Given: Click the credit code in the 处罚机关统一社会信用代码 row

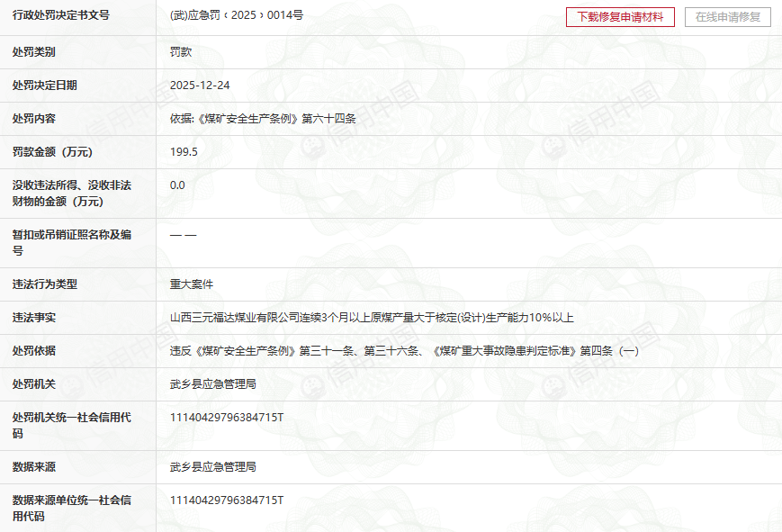Looking at the screenshot, I should click(x=227, y=417).
